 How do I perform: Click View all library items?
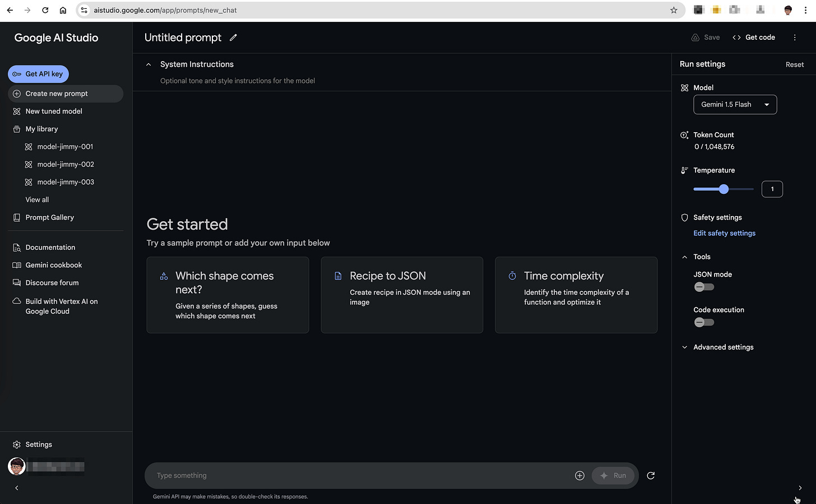pyautogui.click(x=37, y=200)
